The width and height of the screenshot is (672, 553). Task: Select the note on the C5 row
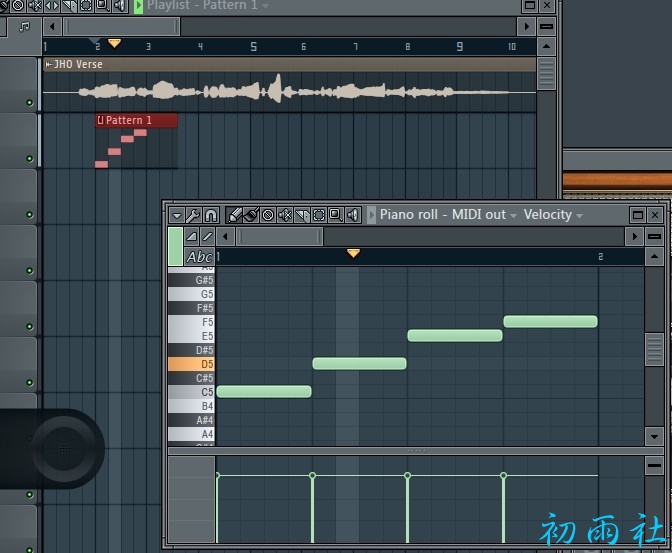pos(264,391)
